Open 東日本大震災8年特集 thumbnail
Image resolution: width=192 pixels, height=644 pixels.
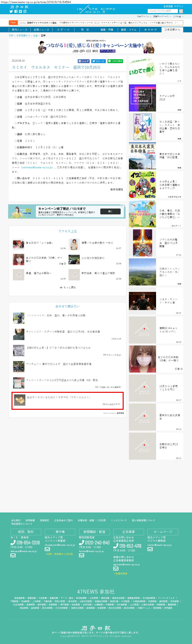pyautogui.click(x=142, y=156)
